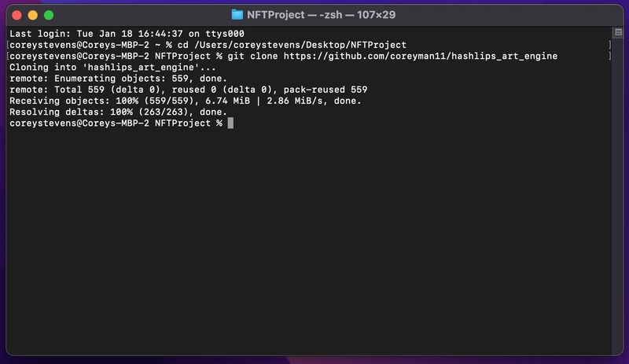
Task: Click the github.com/coreyman11 URL in the command
Action: [x=421, y=56]
